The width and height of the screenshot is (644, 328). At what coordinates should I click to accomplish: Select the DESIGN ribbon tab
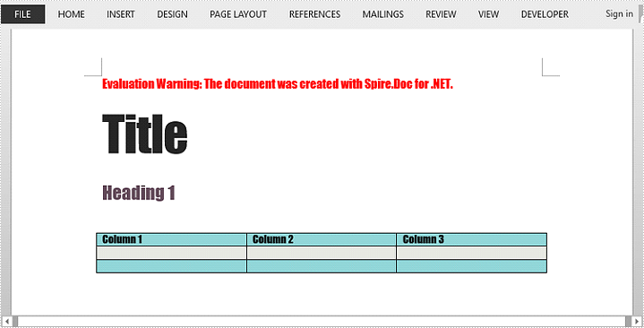(x=172, y=14)
